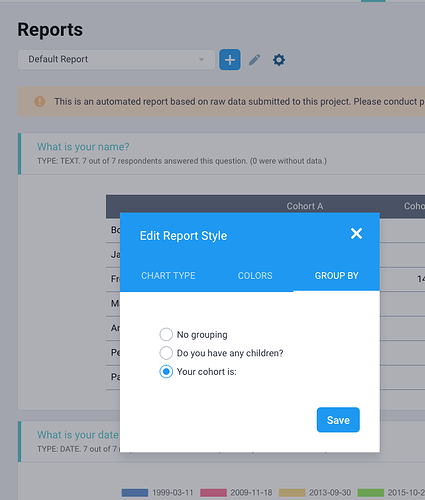Image resolution: width=425 pixels, height=500 pixels.
Task: Select Your cohort is radio button
Action: pyautogui.click(x=166, y=372)
